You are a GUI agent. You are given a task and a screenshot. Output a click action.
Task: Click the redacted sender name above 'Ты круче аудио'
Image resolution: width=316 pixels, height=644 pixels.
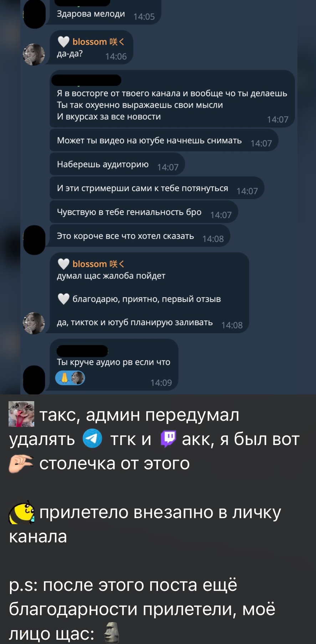82,351
